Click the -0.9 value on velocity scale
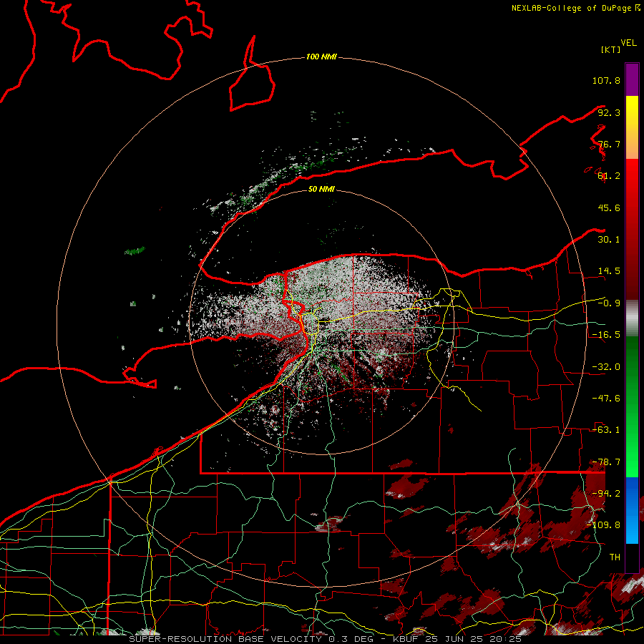 pyautogui.click(x=609, y=303)
